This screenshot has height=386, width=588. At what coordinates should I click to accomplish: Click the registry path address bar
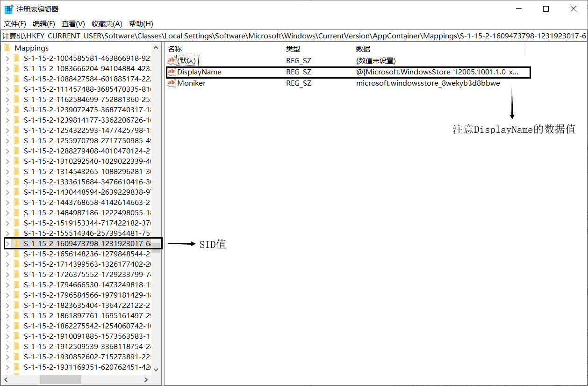294,36
